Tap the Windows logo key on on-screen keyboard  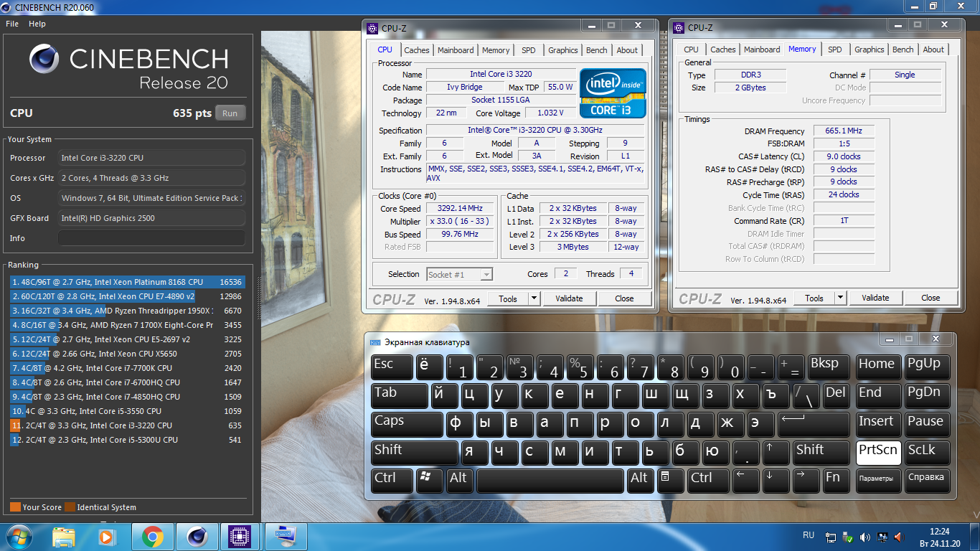[430, 479]
